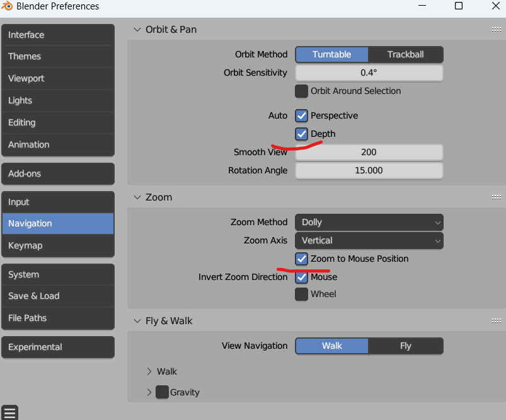Maximize the Blender Preferences window

click(458, 6)
